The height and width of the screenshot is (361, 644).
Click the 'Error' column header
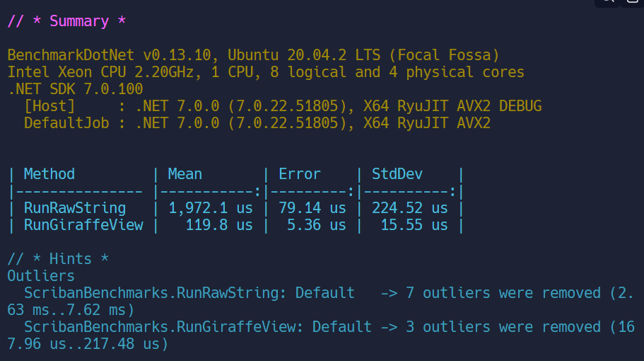(300, 174)
